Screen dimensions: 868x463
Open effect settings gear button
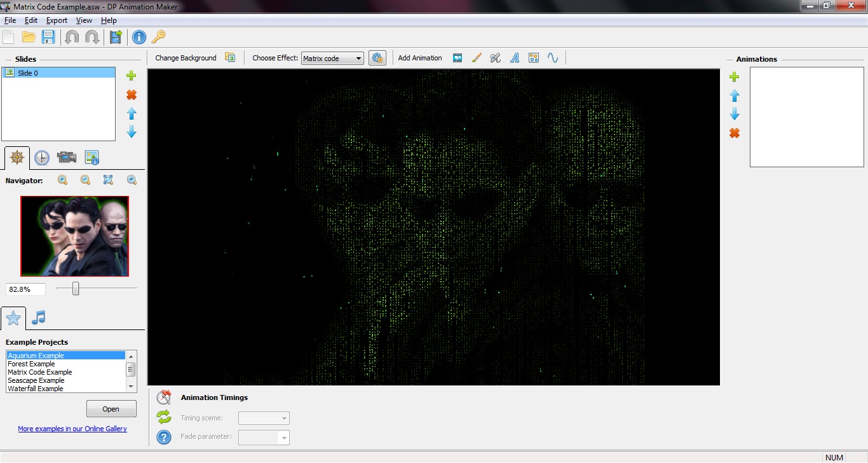click(377, 58)
